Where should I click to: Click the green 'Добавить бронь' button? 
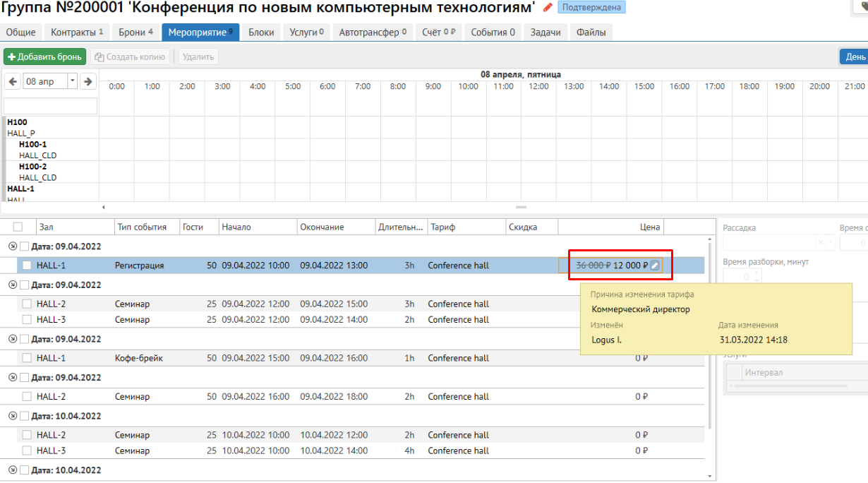point(44,56)
